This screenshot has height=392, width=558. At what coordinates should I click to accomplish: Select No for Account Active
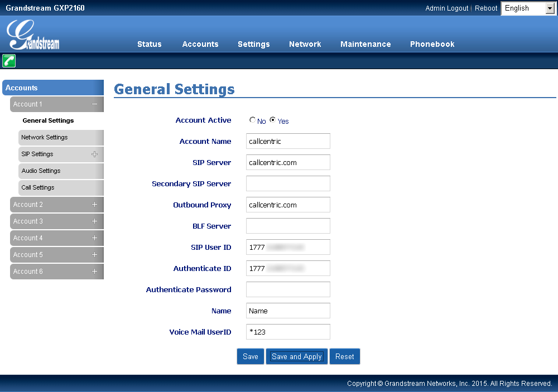[x=252, y=120]
